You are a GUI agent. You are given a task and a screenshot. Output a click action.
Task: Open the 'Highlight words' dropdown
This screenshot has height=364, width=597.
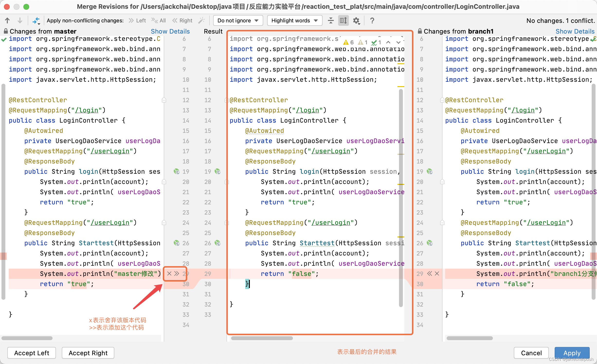point(295,21)
